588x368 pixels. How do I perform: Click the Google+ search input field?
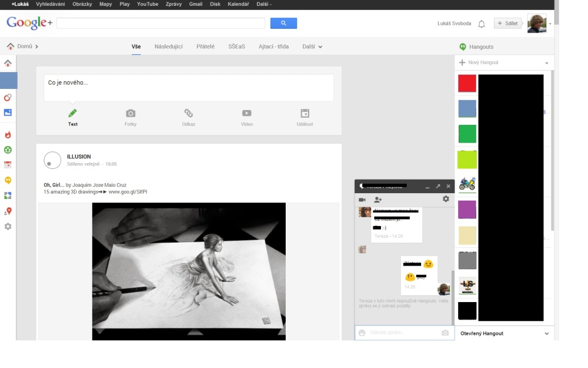[x=161, y=24]
